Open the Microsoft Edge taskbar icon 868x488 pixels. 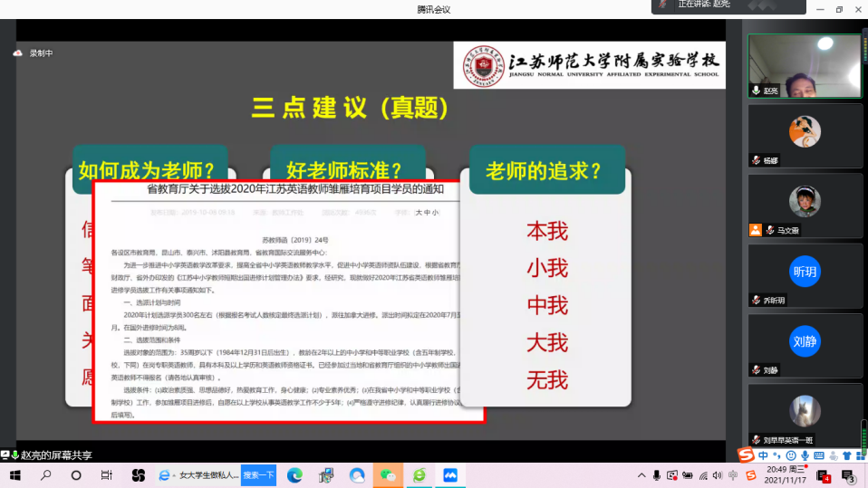[294, 475]
